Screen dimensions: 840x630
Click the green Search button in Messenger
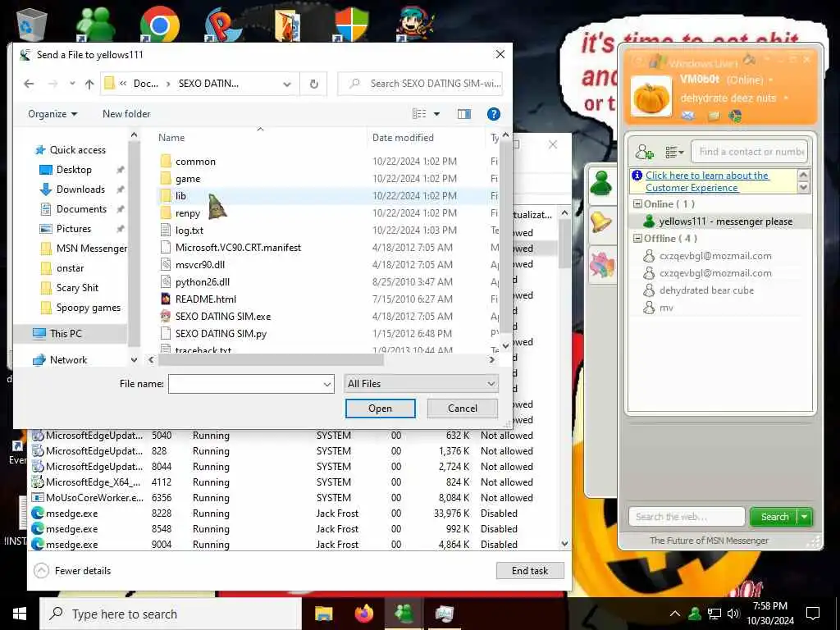click(774, 517)
